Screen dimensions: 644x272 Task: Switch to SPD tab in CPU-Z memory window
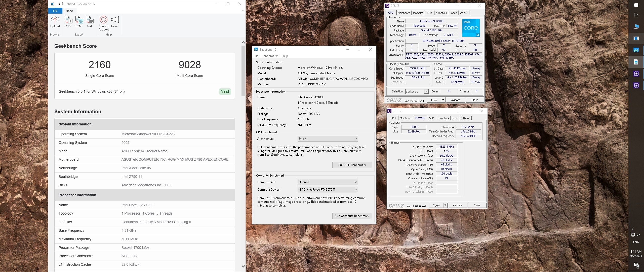[432, 118]
